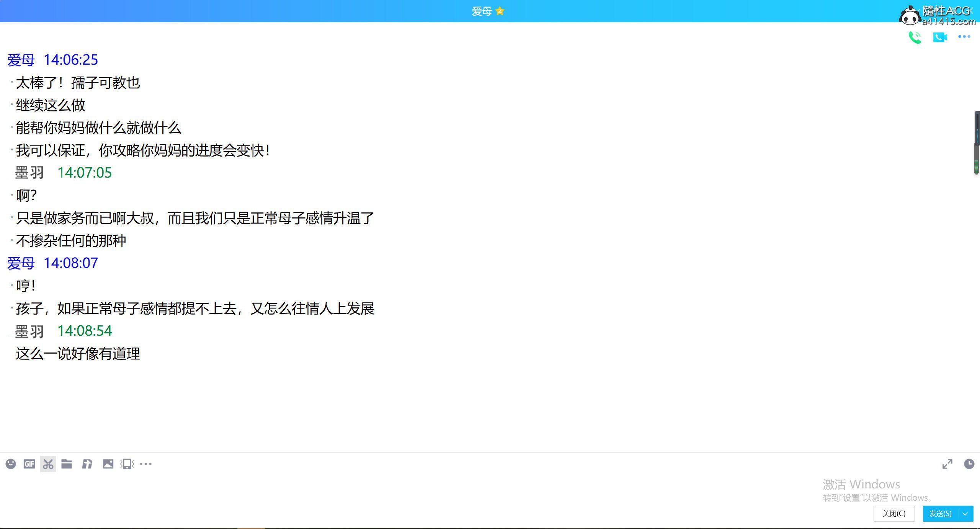Expand the message input area
Viewport: 980px width, 529px height.
pyautogui.click(x=947, y=464)
